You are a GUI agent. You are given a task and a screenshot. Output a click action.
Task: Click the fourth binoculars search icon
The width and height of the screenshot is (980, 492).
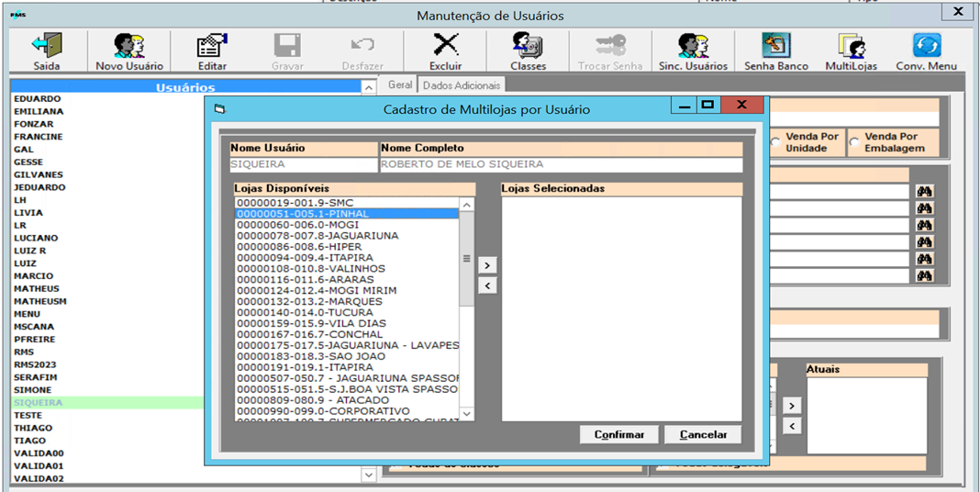click(924, 242)
